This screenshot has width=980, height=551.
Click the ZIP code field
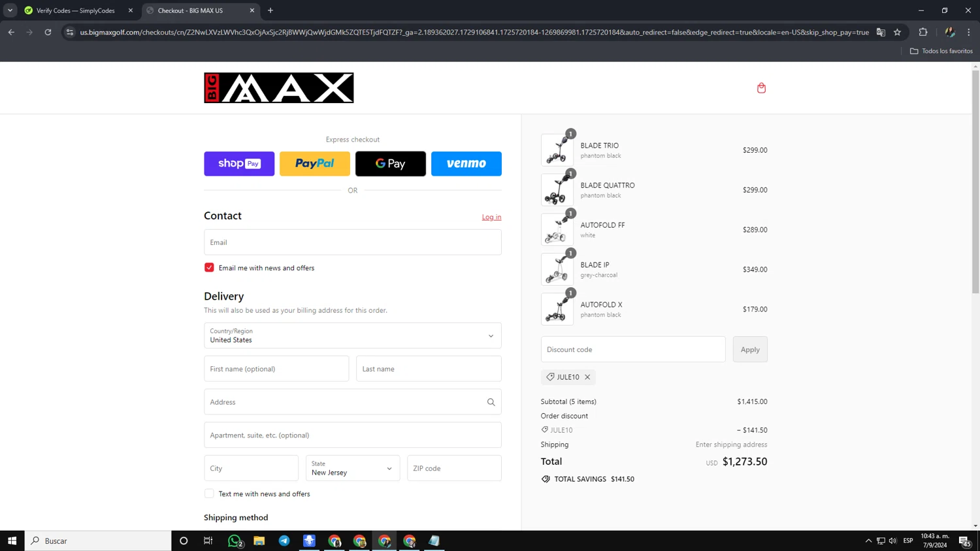[x=454, y=468]
